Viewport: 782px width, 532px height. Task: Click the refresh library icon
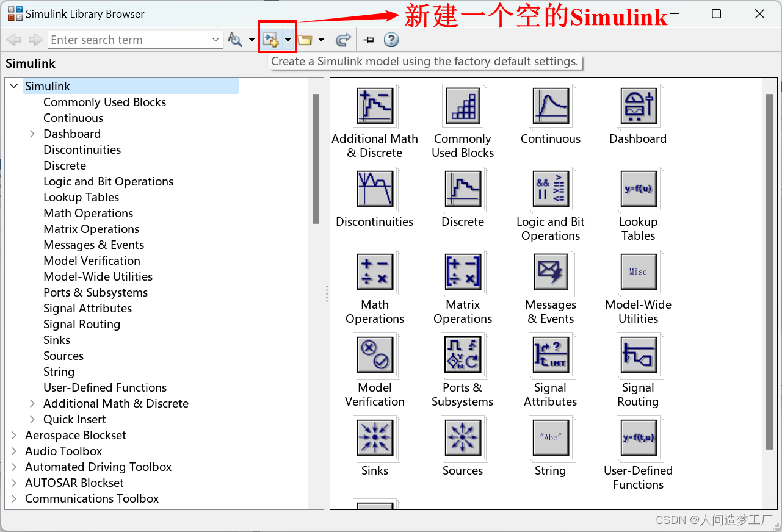coord(344,40)
